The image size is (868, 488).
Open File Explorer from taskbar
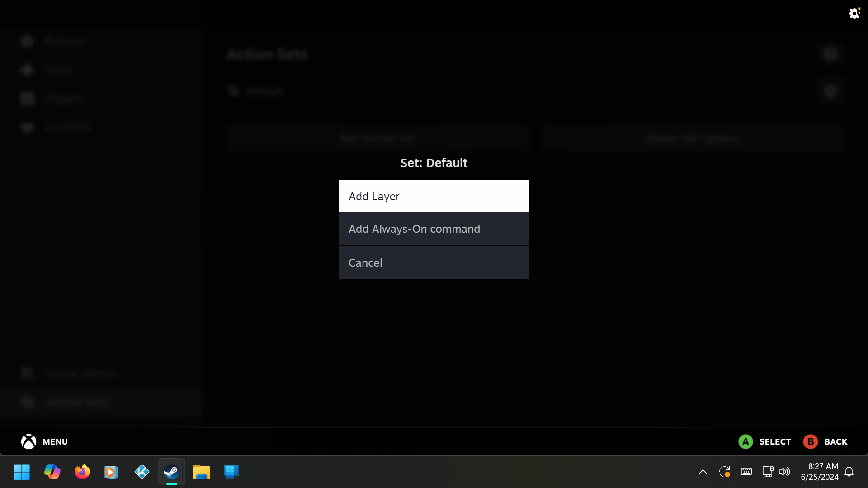(201, 472)
